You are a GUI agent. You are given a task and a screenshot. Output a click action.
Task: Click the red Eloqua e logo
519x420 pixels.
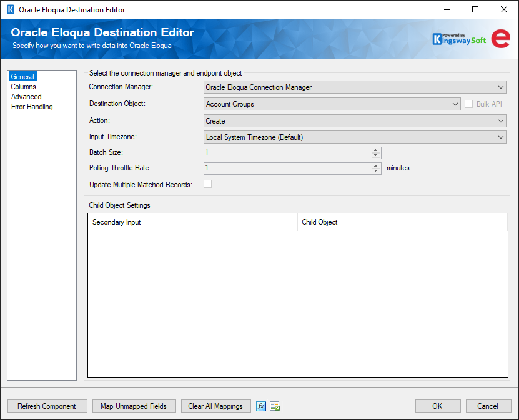(500, 39)
